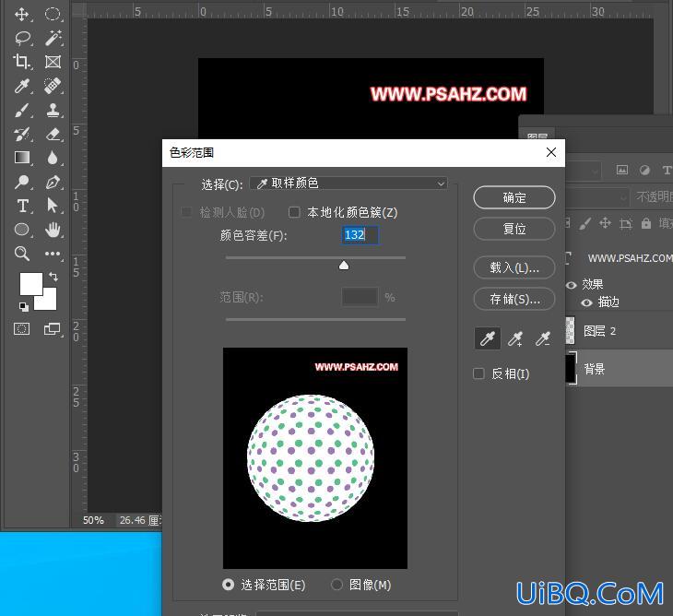The image size is (673, 616).
Task: Click lock position icon in Layers panel
Action: (x=605, y=223)
